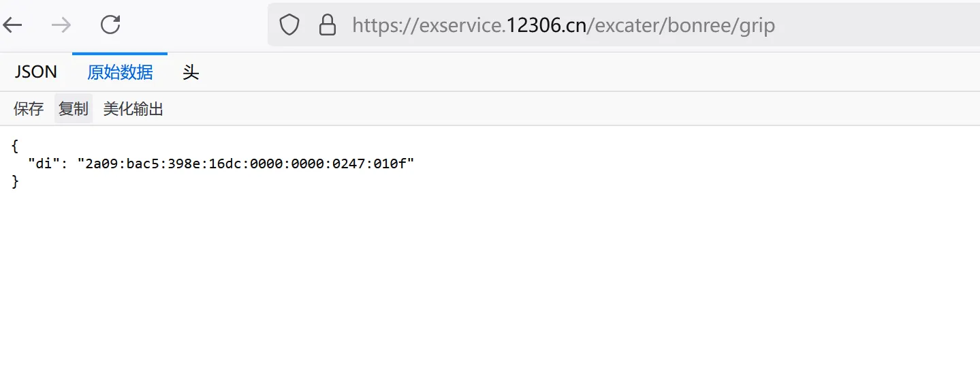Toggle 美化输出 pretty print
Viewport: 980px width, 372px height.
[133, 109]
